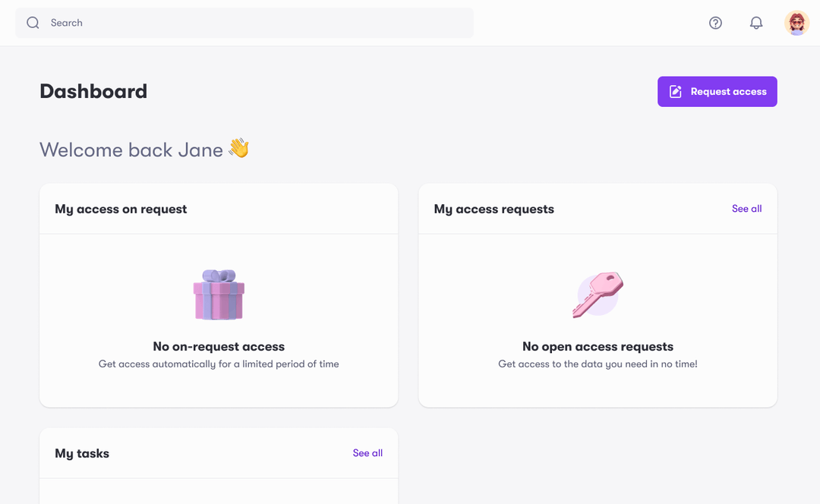The height and width of the screenshot is (504, 820).
Task: Click the pink key illustration
Action: (598, 294)
